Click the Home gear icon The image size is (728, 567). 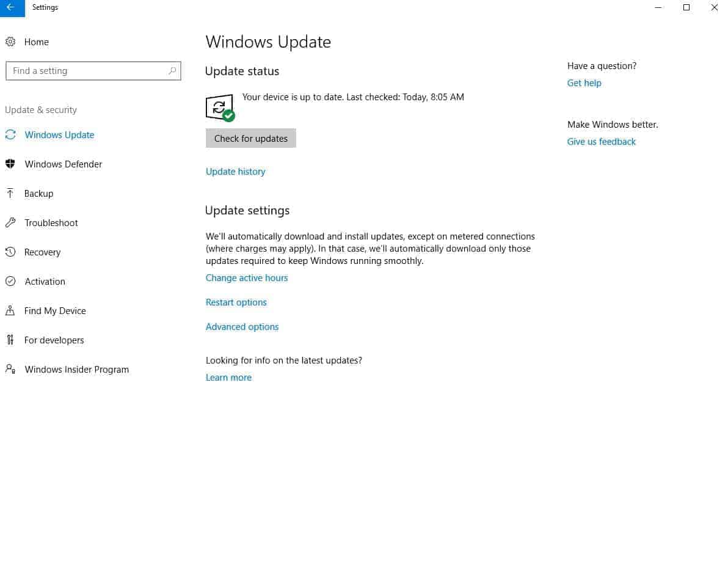10,42
